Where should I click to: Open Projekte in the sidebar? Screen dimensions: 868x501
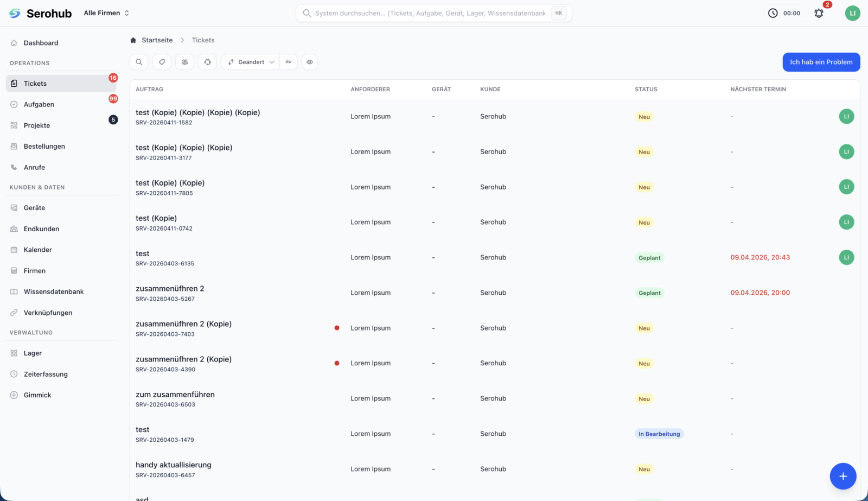[61, 125]
